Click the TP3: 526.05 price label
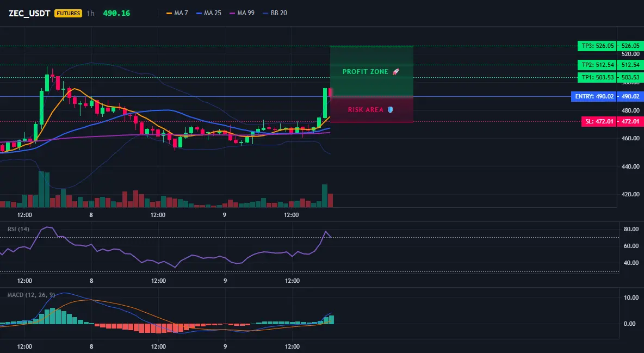Viewport: 644px width, 353px height. [597, 46]
